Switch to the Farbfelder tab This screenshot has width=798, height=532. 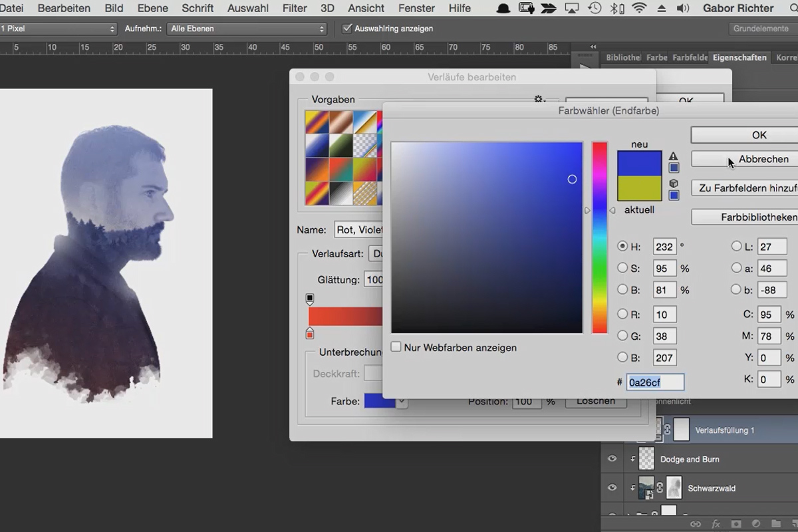(690, 58)
